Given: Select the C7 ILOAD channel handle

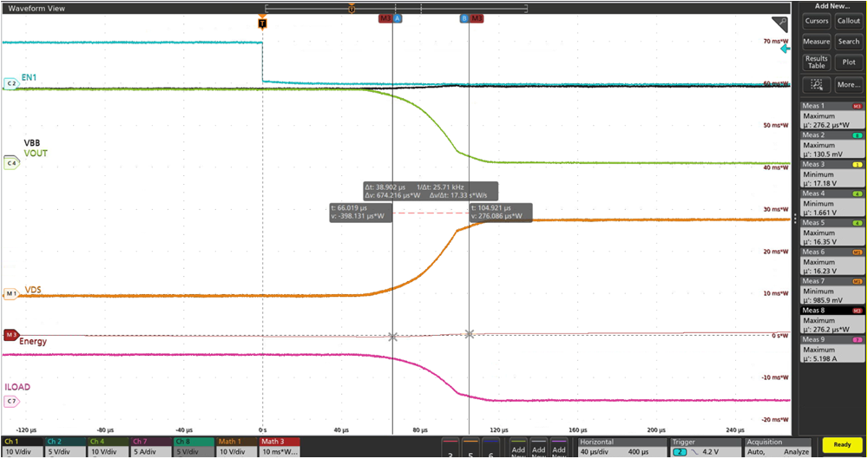Looking at the screenshot, I should click(x=11, y=401).
